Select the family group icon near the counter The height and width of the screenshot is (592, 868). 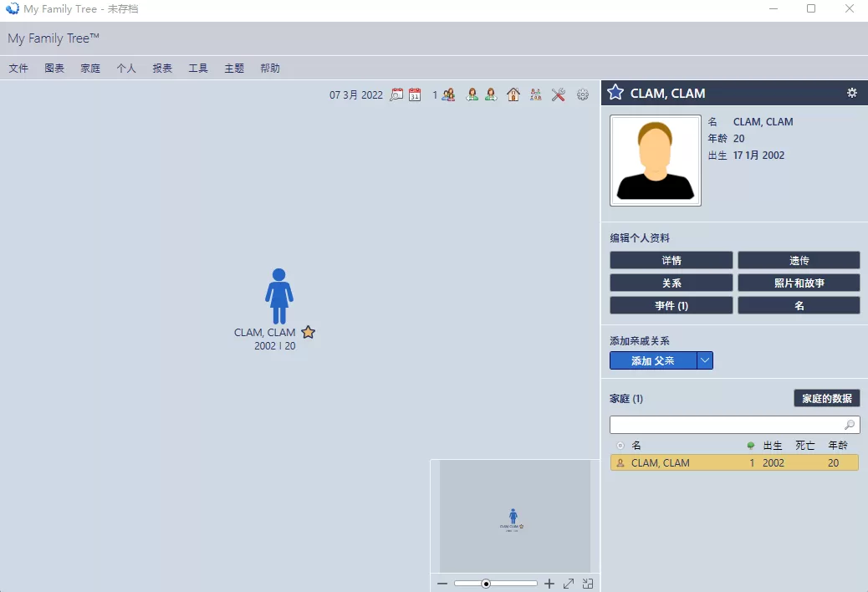tap(447, 94)
